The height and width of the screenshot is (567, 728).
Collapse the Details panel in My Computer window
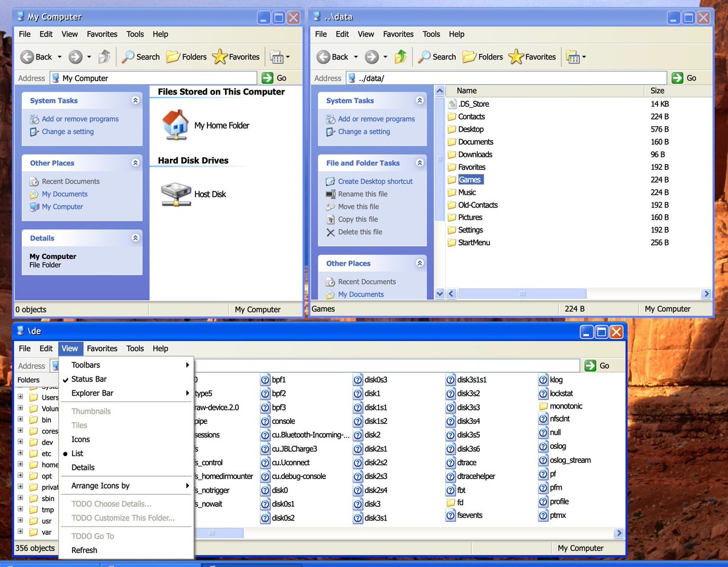point(135,238)
